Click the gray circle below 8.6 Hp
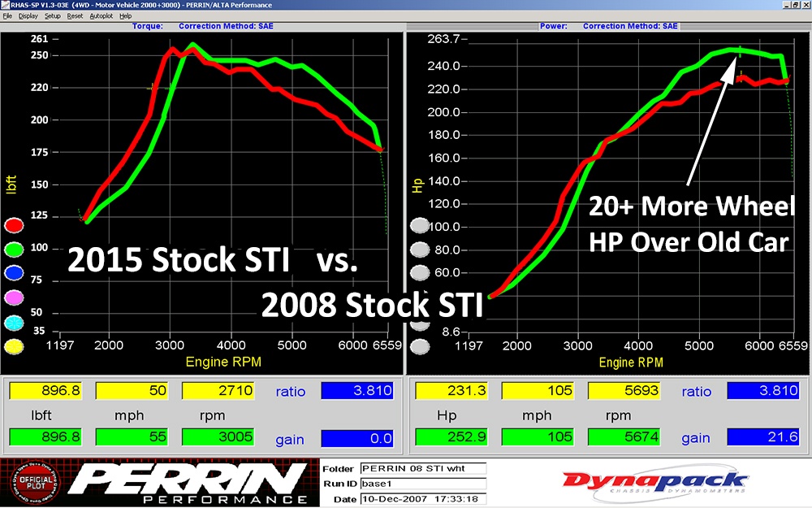812x508 pixels. pos(420,346)
